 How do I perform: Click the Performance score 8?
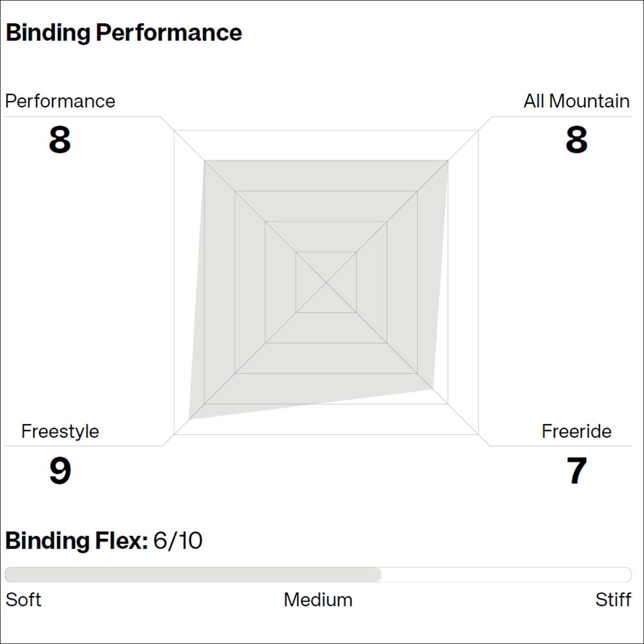click(x=60, y=140)
